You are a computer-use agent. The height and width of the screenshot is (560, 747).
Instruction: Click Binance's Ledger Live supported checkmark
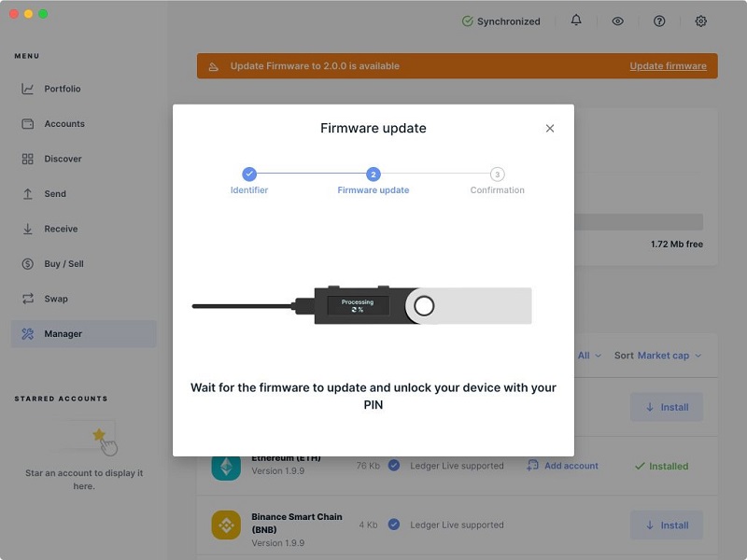[x=393, y=525]
